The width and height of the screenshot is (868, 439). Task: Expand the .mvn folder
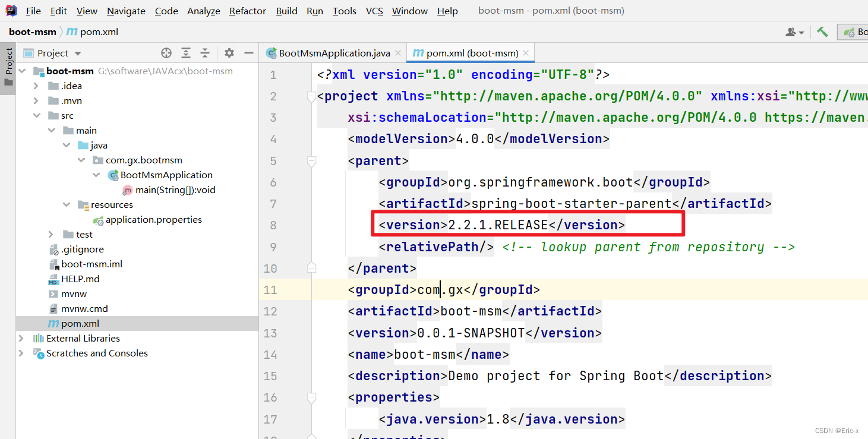(36, 100)
